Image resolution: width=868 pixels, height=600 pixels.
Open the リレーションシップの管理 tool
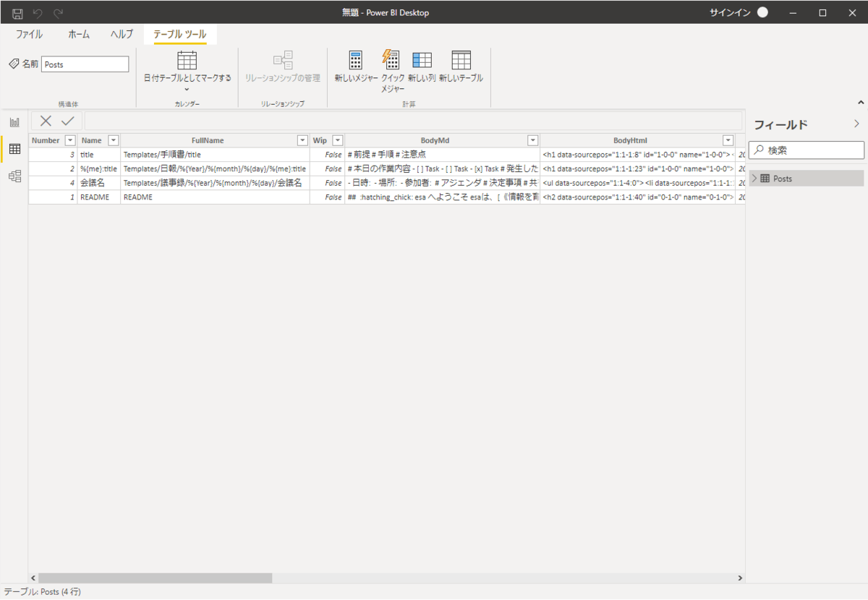pyautogui.click(x=282, y=67)
